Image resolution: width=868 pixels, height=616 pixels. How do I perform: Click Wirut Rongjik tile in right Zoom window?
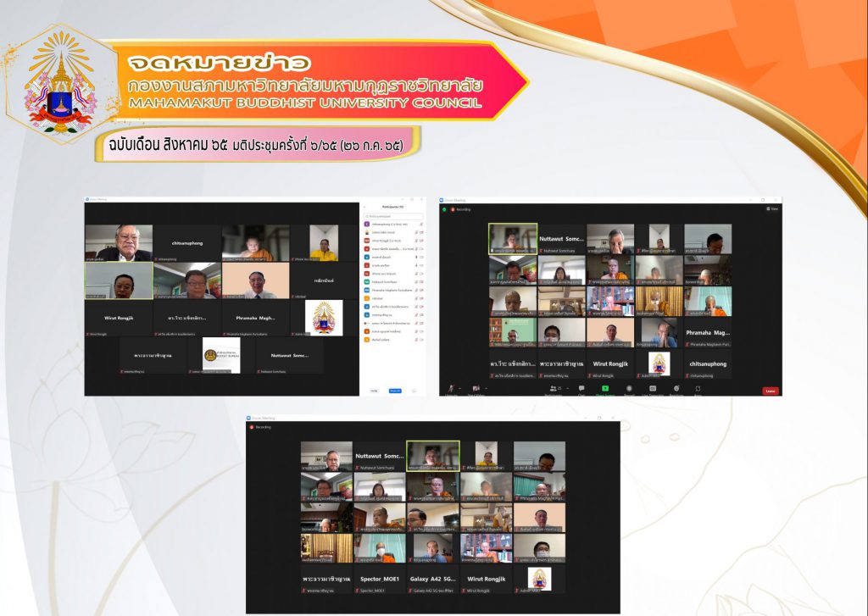610,363
